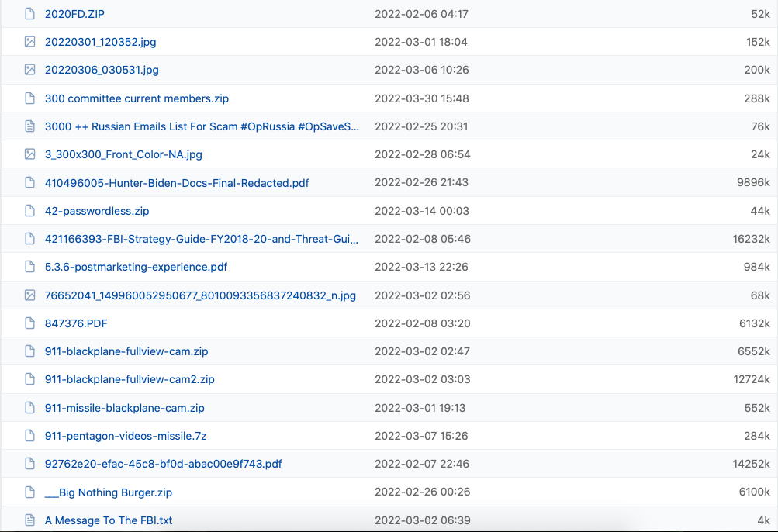
Task: Select the 984k file size
Action: 756,267
